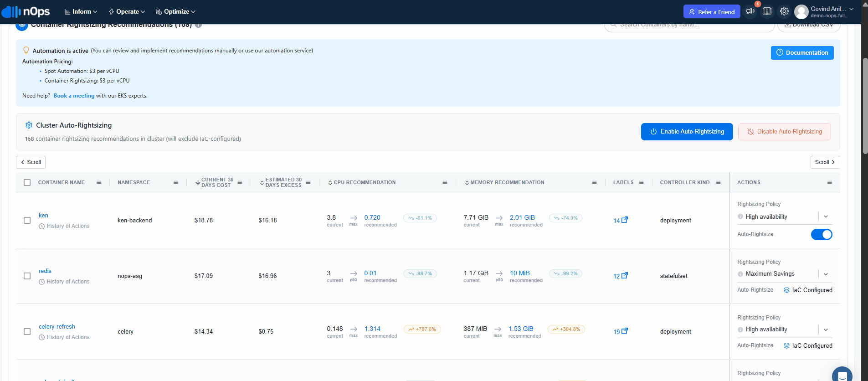Viewport: 868px width, 381px height.
Task: Click redis memory -99.2% badge
Action: tap(565, 273)
